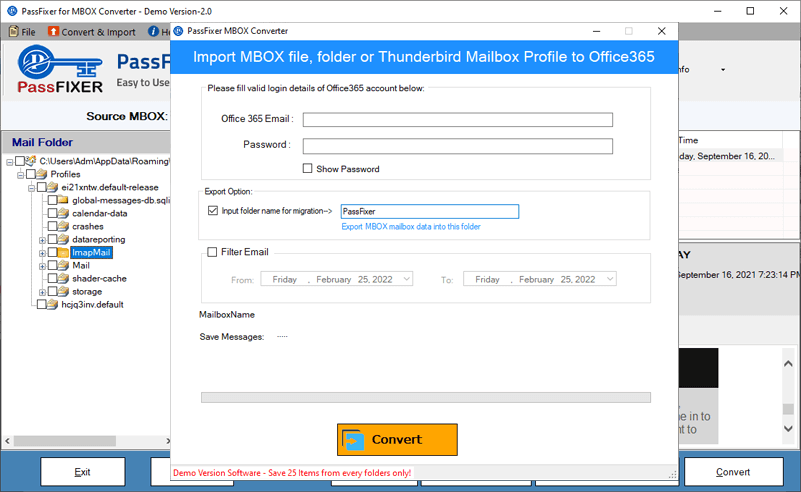Select the shader-cache tree item
The width and height of the screenshot is (801, 492).
pos(99,278)
